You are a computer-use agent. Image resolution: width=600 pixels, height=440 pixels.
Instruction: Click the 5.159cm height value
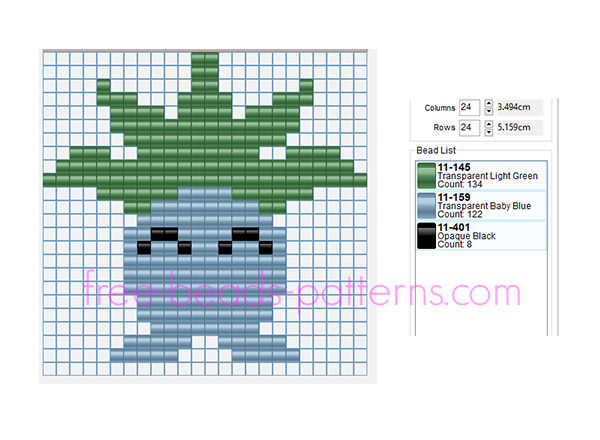[514, 127]
